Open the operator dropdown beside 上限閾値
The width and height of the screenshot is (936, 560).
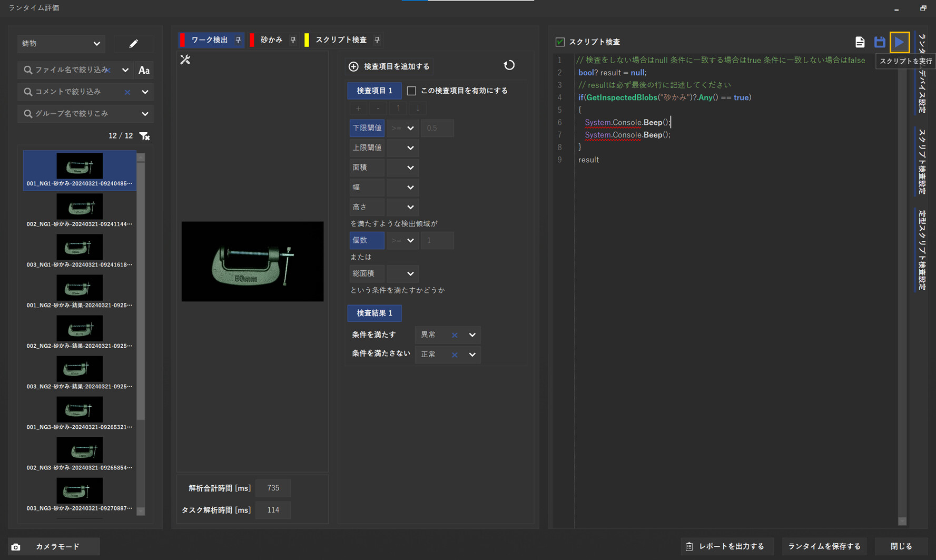point(402,148)
